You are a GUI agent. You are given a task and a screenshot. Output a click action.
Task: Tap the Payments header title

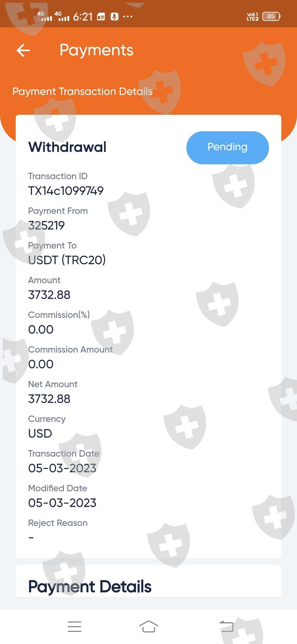click(x=97, y=50)
